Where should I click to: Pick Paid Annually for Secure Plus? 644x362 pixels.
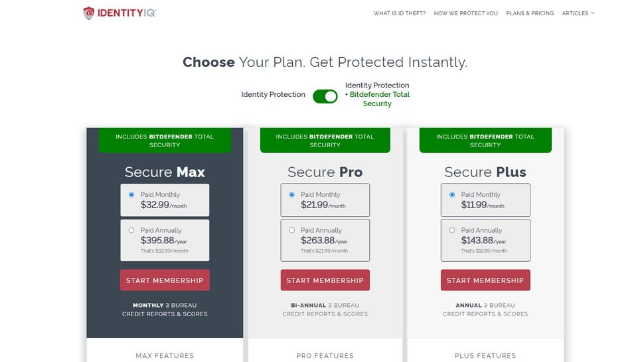[452, 231]
